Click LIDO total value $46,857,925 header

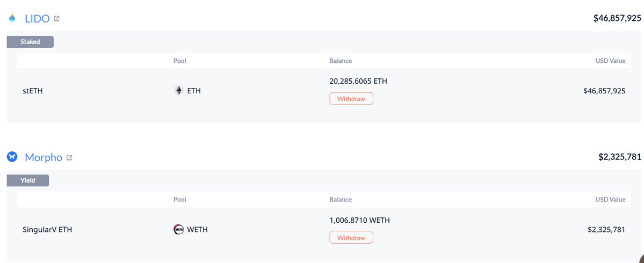point(617,18)
